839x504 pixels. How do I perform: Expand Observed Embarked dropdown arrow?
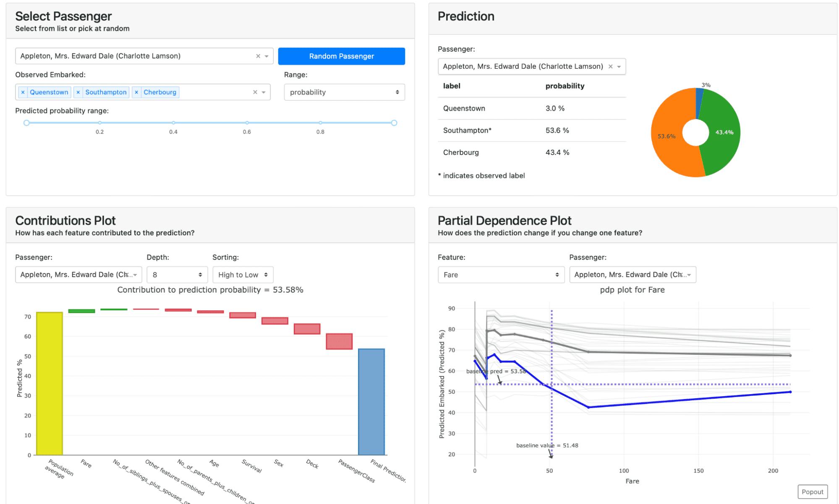point(264,92)
